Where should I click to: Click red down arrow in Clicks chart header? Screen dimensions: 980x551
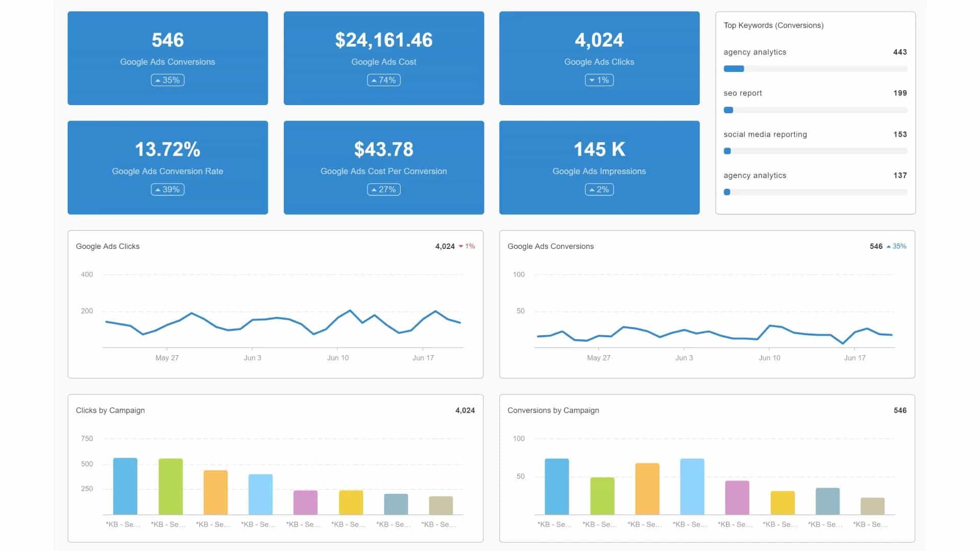(461, 246)
